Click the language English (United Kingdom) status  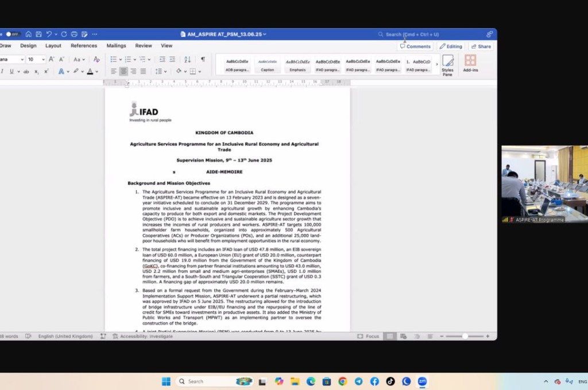[65, 337]
